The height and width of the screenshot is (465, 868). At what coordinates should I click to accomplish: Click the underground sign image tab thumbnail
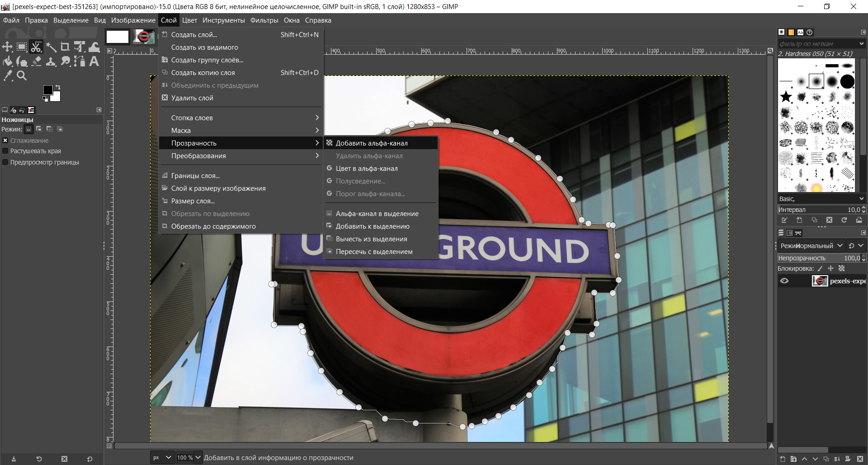144,37
